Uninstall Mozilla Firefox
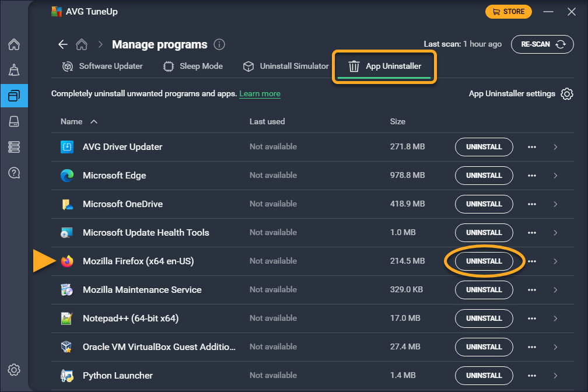The height and width of the screenshot is (392, 588). (484, 261)
